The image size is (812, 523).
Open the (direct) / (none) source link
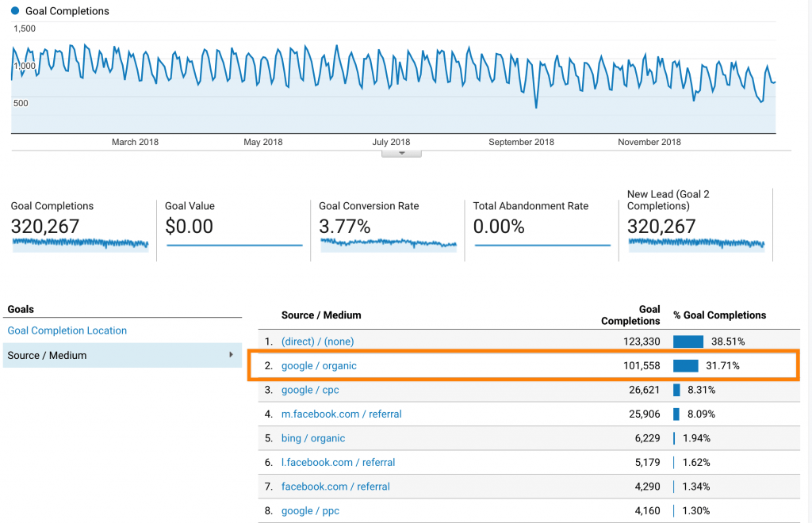(x=317, y=342)
